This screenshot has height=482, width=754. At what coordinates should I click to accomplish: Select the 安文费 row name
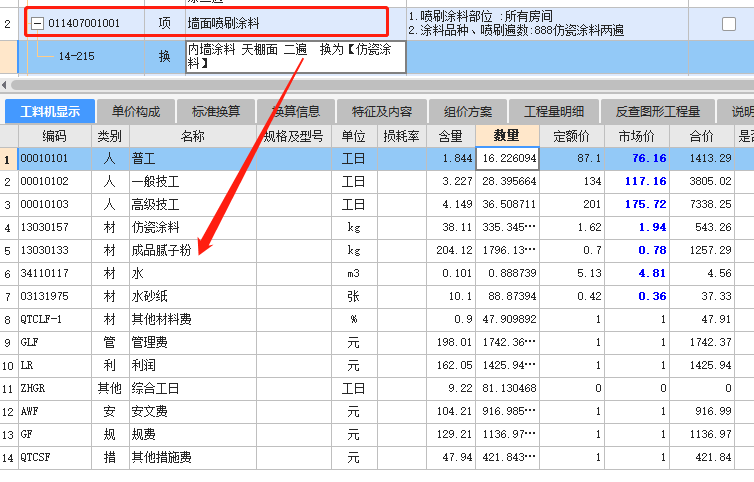pyautogui.click(x=192, y=412)
